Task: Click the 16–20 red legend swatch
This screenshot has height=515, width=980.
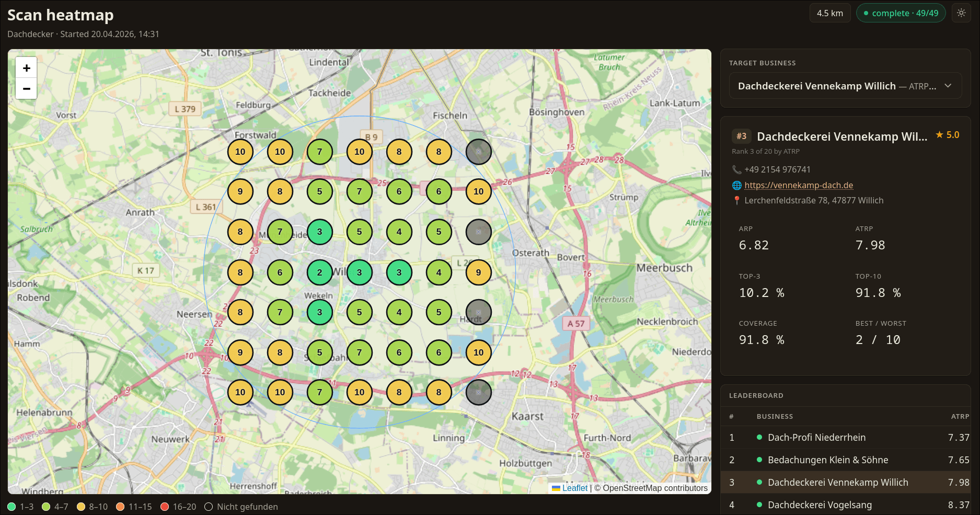Action: 165,507
